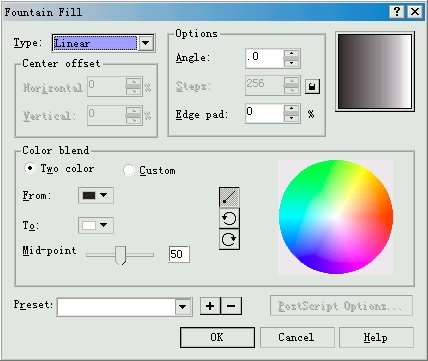Decrease the Edge pad value with down arrow
Screen dimensions: 428x361
coord(292,118)
